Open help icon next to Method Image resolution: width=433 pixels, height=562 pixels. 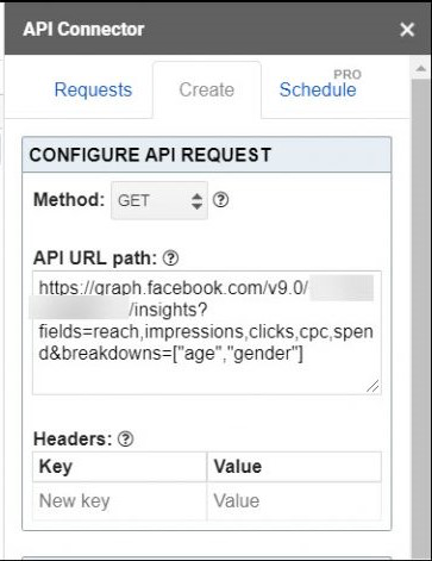[220, 200]
